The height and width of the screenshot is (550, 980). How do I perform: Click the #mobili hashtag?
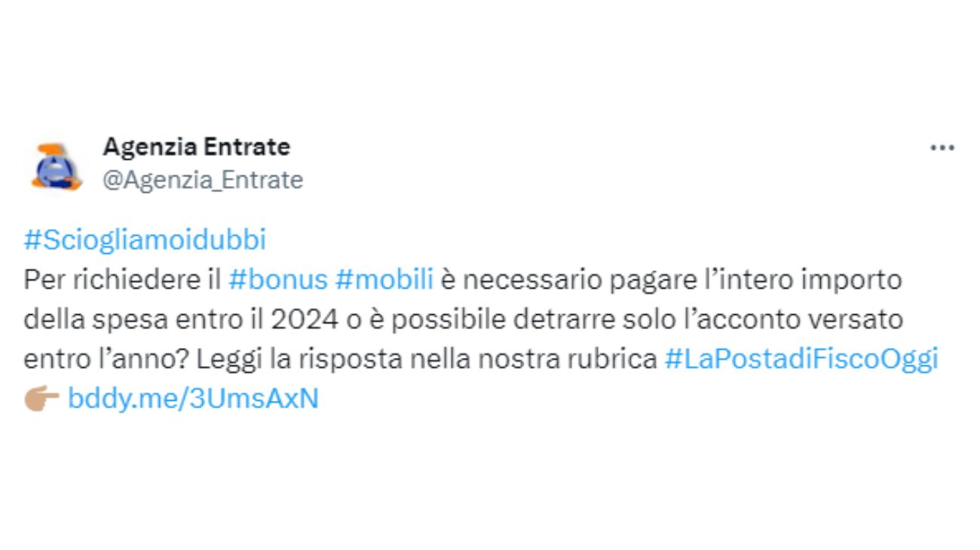[384, 278]
